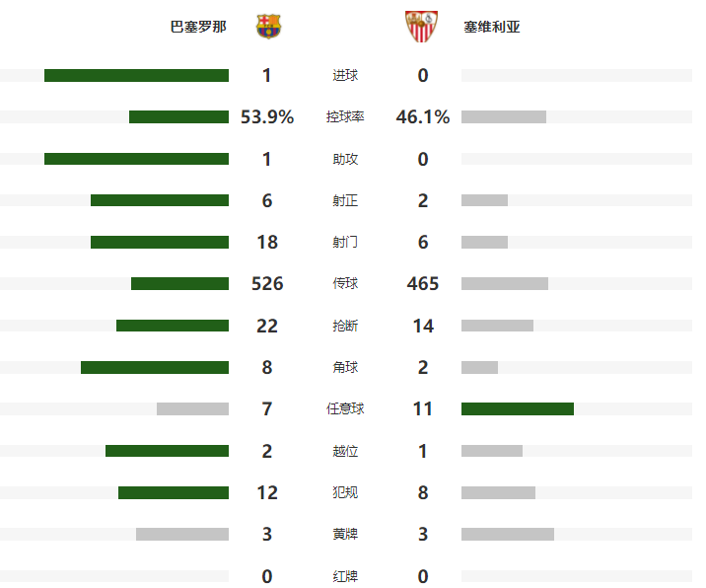
Task: Select the 控球率 stat label
Action: click(345, 116)
